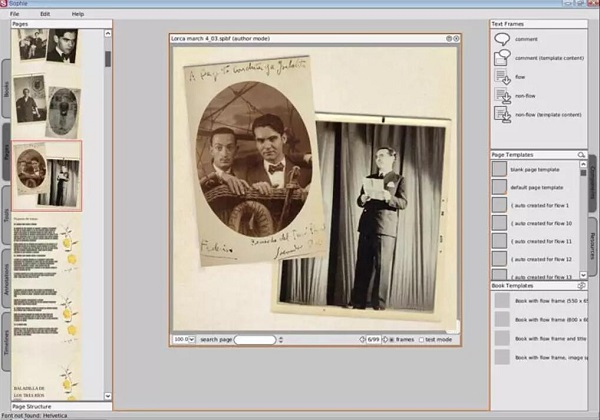
Task: Switch to the Tools side tab
Action: 6,215
